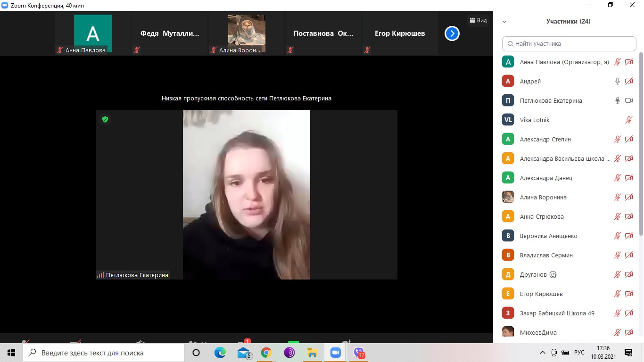The width and height of the screenshot is (644, 362).
Task: Open Google Chrome from the taskbar
Action: [x=266, y=353]
